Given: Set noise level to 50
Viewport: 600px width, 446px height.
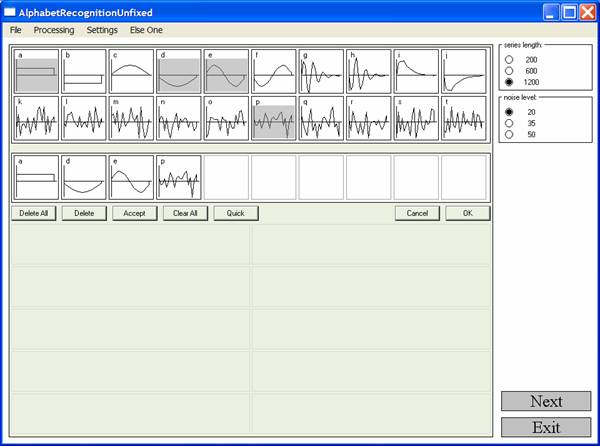Looking at the screenshot, I should coord(509,134).
